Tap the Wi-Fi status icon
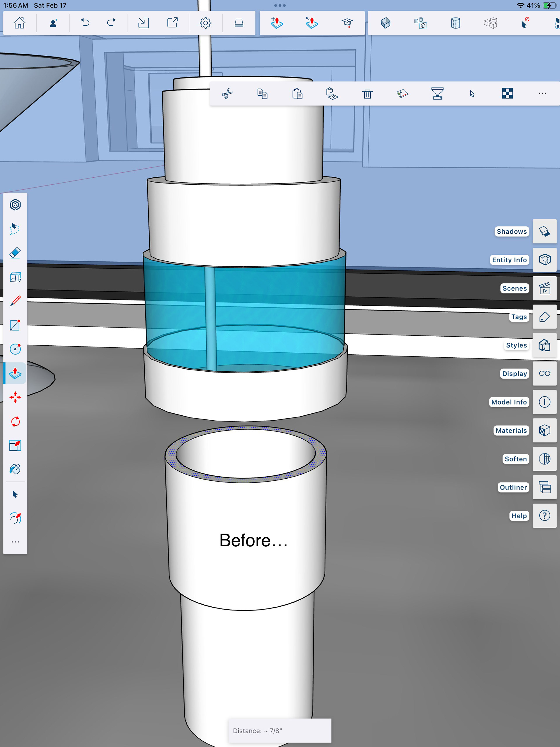The width and height of the screenshot is (560, 747). pyautogui.click(x=521, y=6)
